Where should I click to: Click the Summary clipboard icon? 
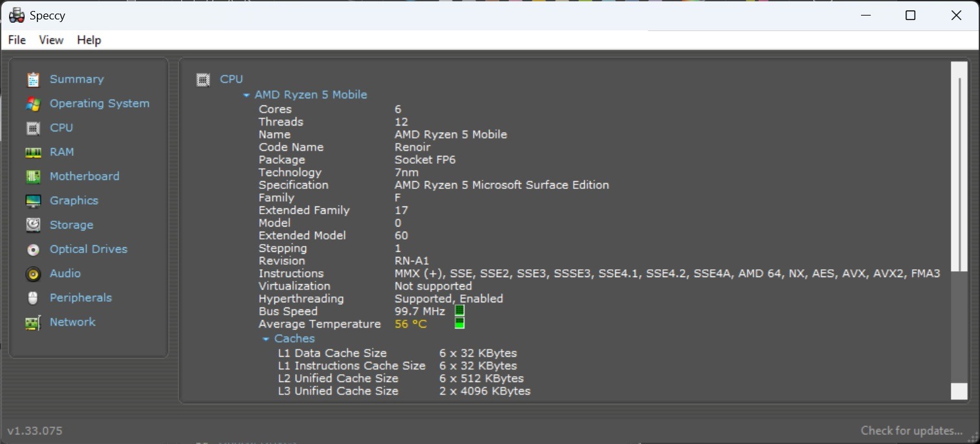[x=33, y=80]
